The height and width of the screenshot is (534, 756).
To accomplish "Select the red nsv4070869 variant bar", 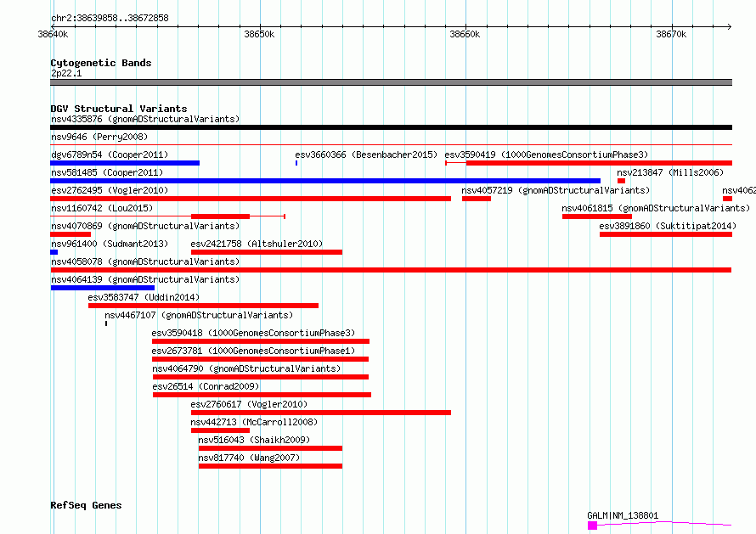I will (71, 234).
